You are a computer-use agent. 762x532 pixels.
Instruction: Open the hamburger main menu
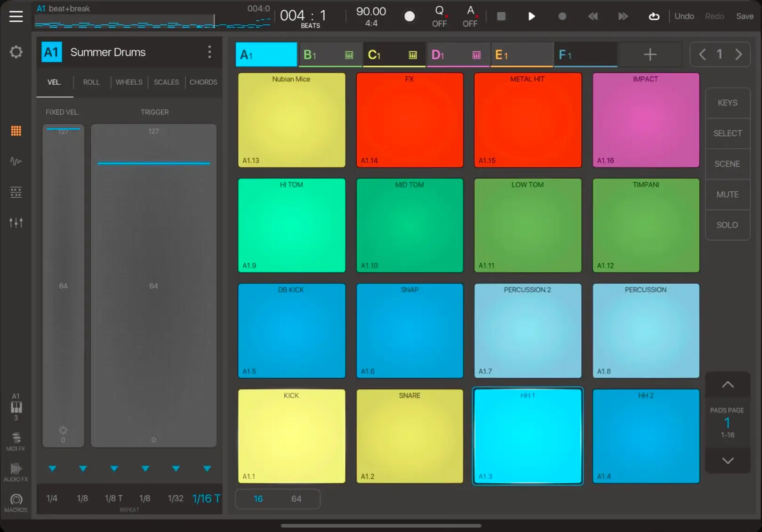coord(16,16)
